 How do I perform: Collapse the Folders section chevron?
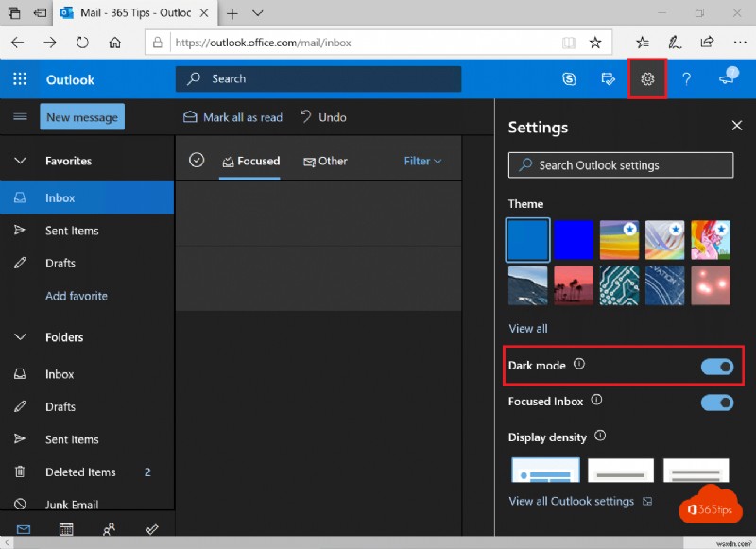(x=20, y=337)
